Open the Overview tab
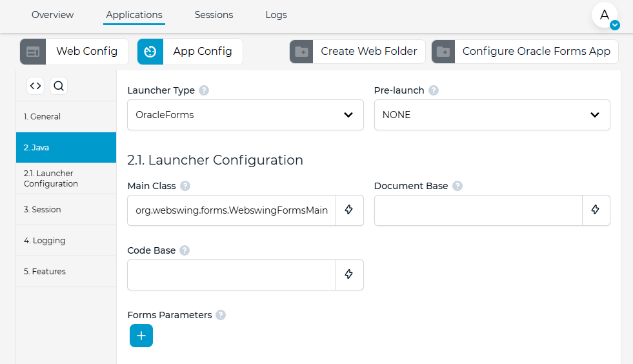633x364 pixels. coord(52,15)
